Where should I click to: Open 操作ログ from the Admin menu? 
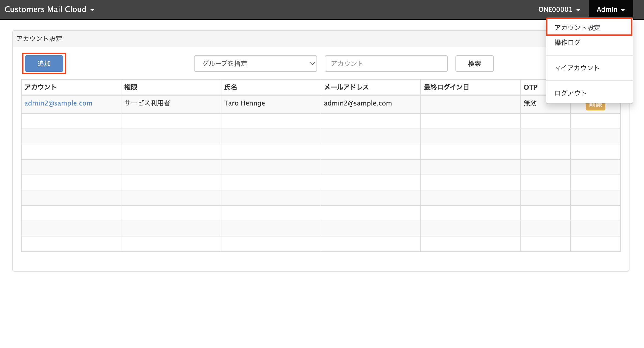point(589,42)
